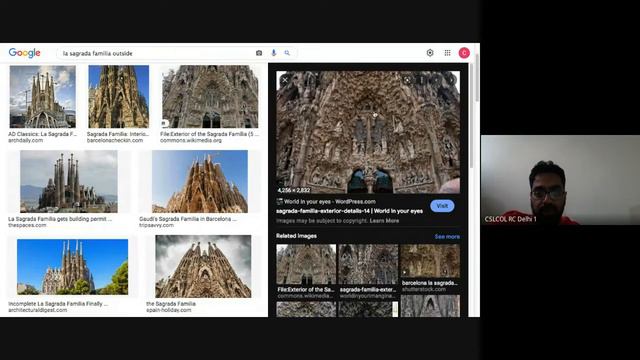The width and height of the screenshot is (640, 360).
Task: Close the image preview panel
Action: pyautogui.click(x=285, y=80)
